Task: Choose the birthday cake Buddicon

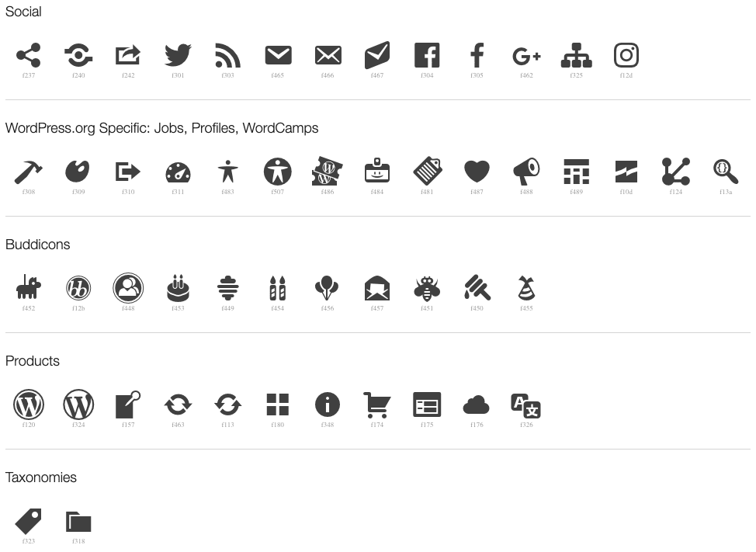Action: pyautogui.click(x=178, y=288)
